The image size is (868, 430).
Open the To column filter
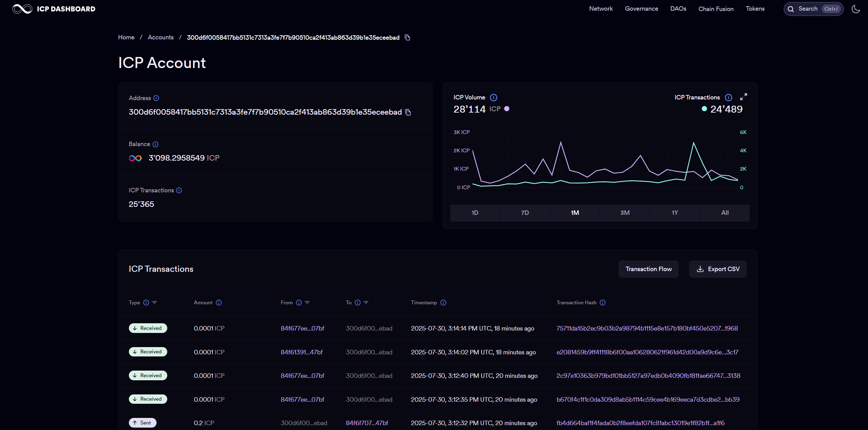click(366, 303)
